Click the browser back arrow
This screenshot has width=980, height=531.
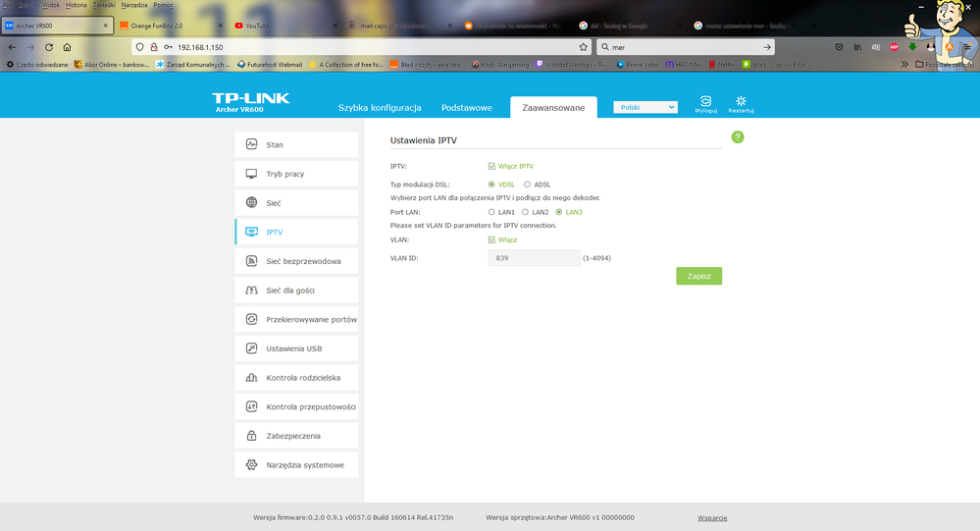click(x=12, y=47)
